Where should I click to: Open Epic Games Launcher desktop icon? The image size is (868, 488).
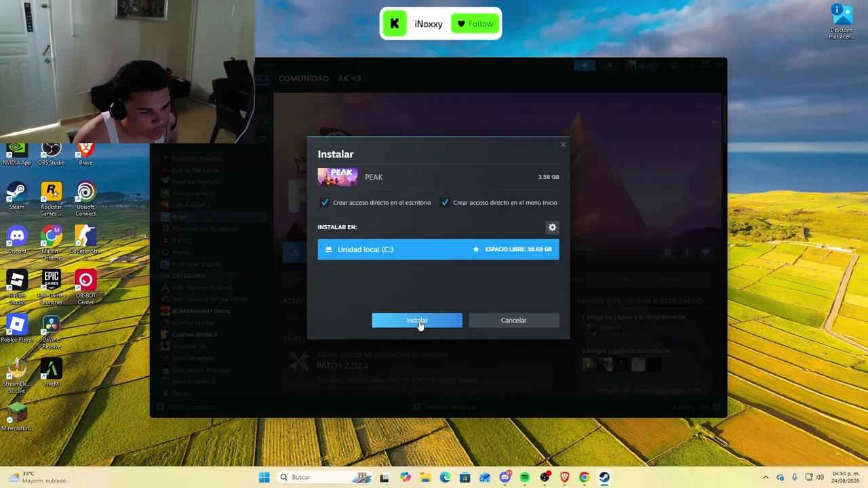pos(52,288)
